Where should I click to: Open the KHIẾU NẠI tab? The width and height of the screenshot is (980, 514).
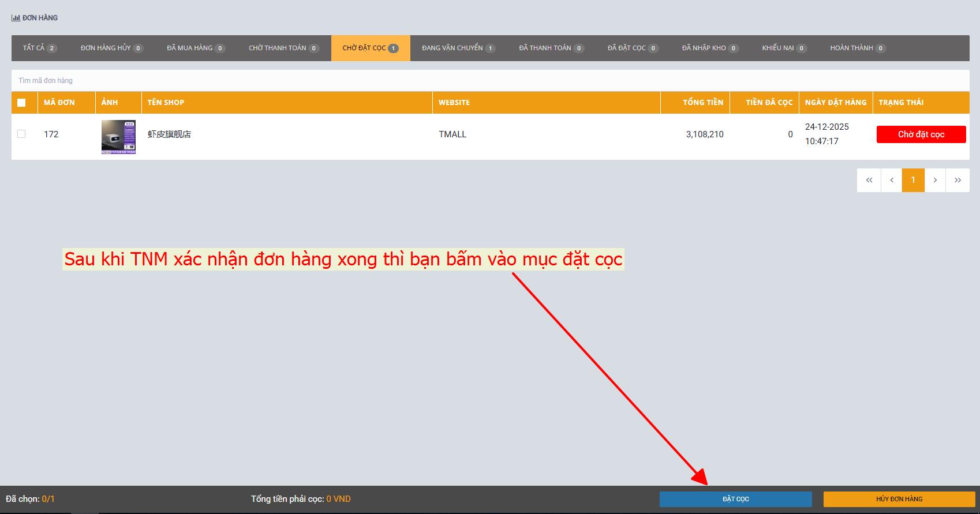784,48
